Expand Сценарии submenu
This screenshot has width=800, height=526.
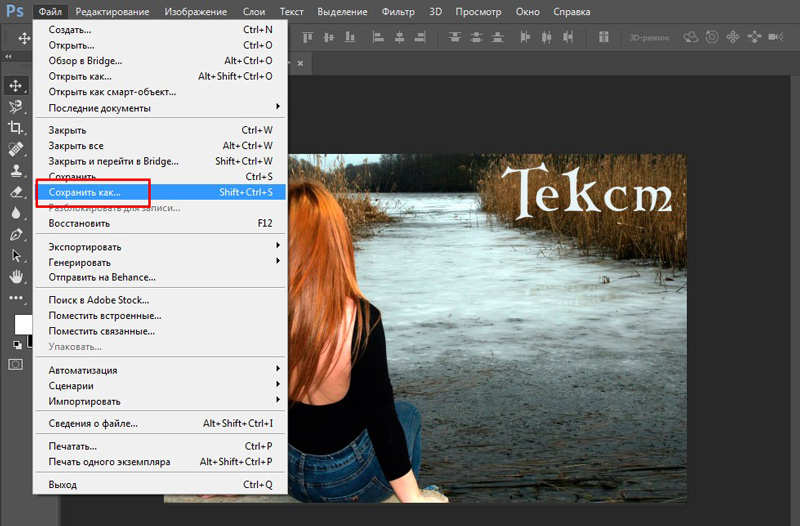[x=160, y=386]
